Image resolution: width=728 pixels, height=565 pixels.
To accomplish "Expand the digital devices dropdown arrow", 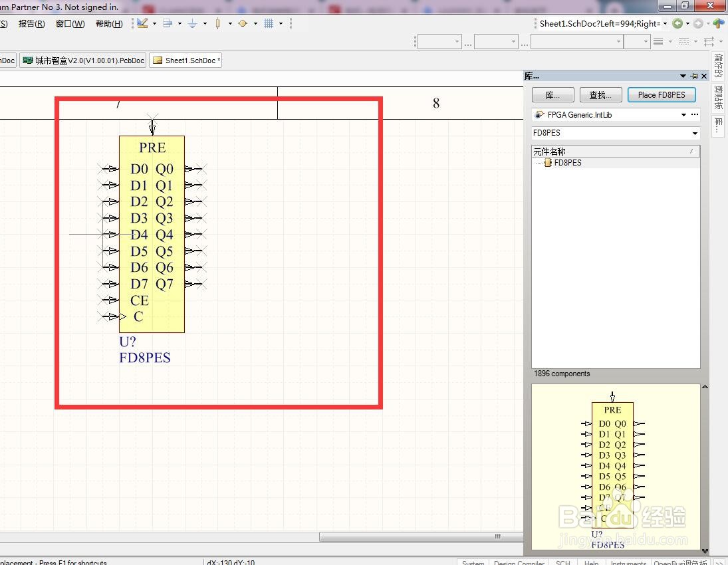I will click(x=230, y=23).
